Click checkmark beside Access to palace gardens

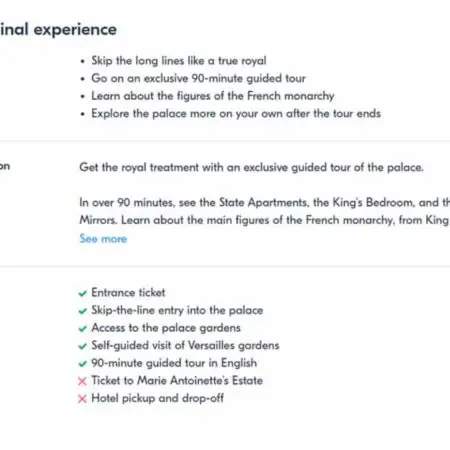pos(82,329)
